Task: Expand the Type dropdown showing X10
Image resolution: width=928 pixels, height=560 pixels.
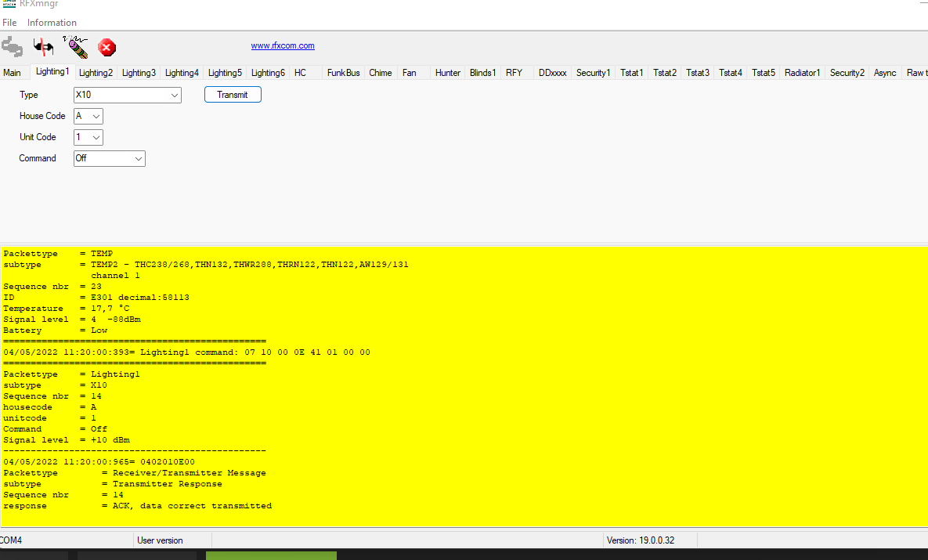Action: (x=127, y=95)
